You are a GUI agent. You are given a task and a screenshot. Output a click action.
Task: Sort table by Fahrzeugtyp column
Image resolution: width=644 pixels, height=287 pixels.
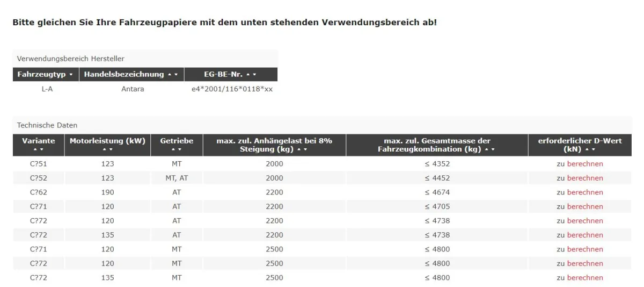tap(46, 74)
